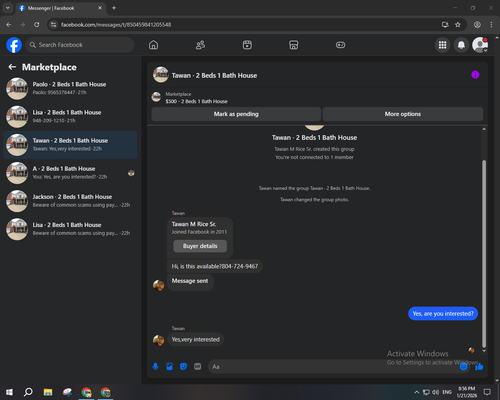Open bottom Lisa chat with scam warning
This screenshot has height=400, width=500.
click(x=70, y=229)
